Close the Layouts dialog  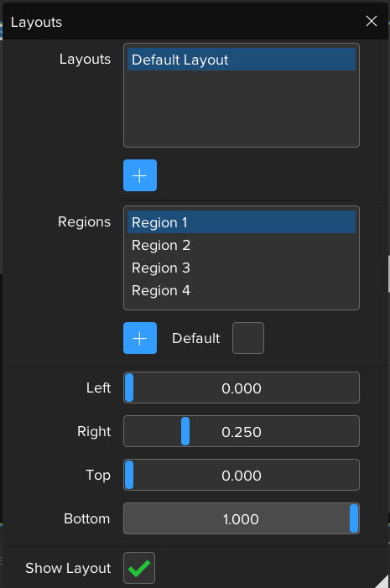372,21
